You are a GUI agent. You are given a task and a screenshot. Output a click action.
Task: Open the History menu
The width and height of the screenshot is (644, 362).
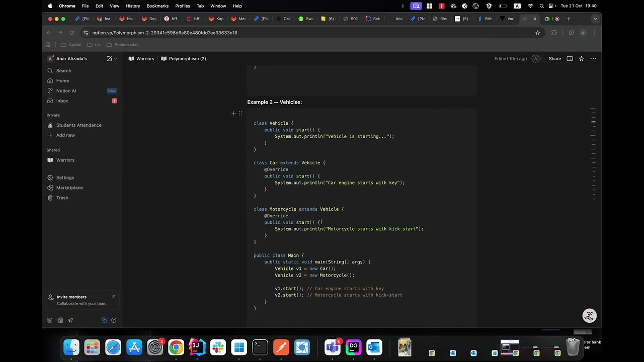[x=133, y=6]
